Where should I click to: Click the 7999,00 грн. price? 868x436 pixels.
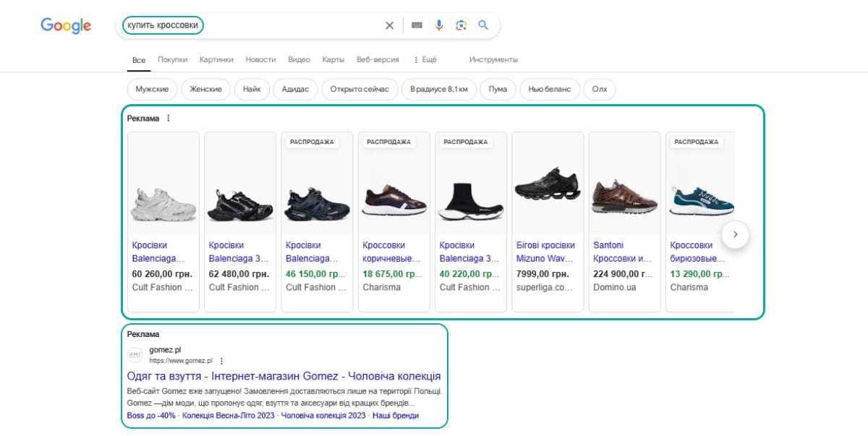pyautogui.click(x=542, y=274)
